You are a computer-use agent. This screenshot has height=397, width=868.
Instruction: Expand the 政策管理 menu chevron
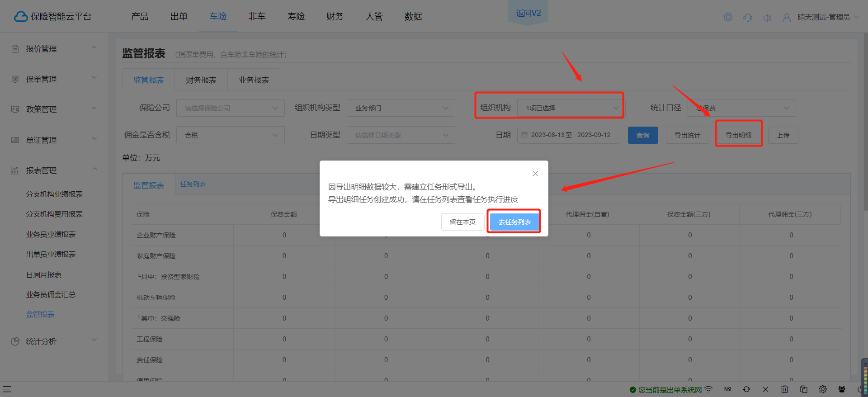(x=94, y=108)
